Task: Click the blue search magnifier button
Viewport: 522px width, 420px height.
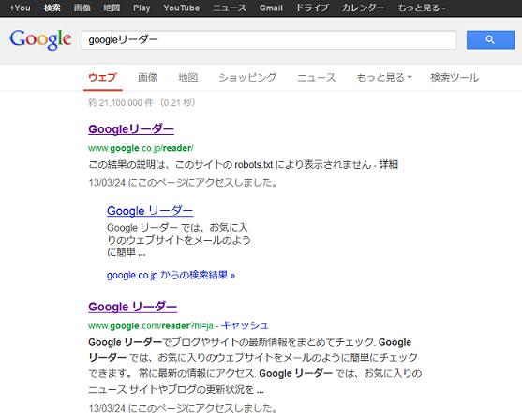Action: [x=490, y=40]
